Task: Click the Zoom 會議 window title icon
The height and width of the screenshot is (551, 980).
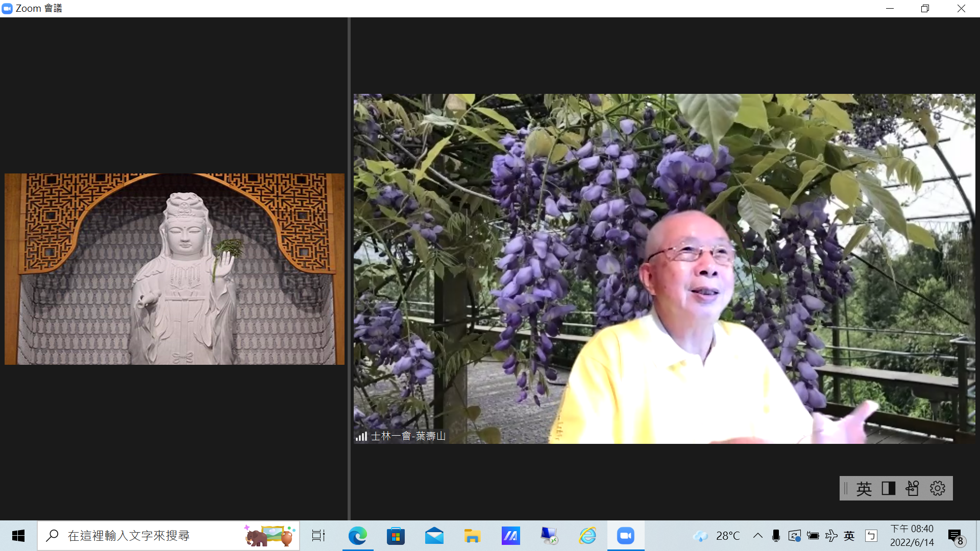Action: pyautogui.click(x=7, y=8)
